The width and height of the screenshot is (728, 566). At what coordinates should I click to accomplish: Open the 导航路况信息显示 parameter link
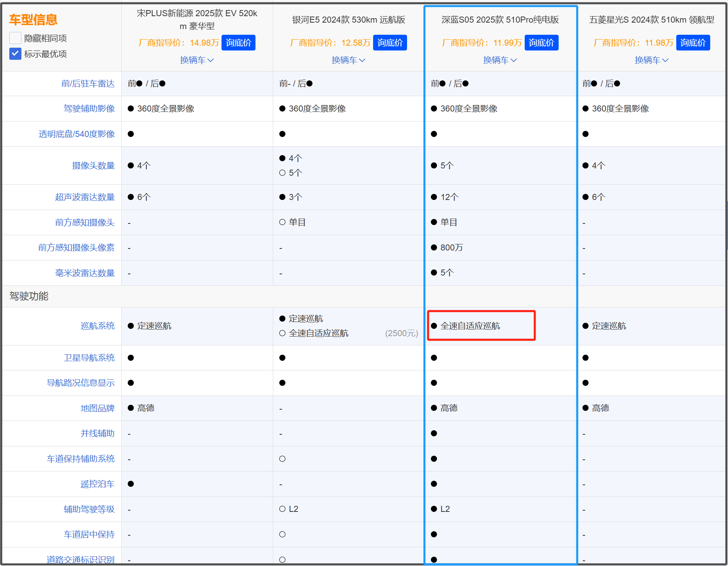pos(81,383)
